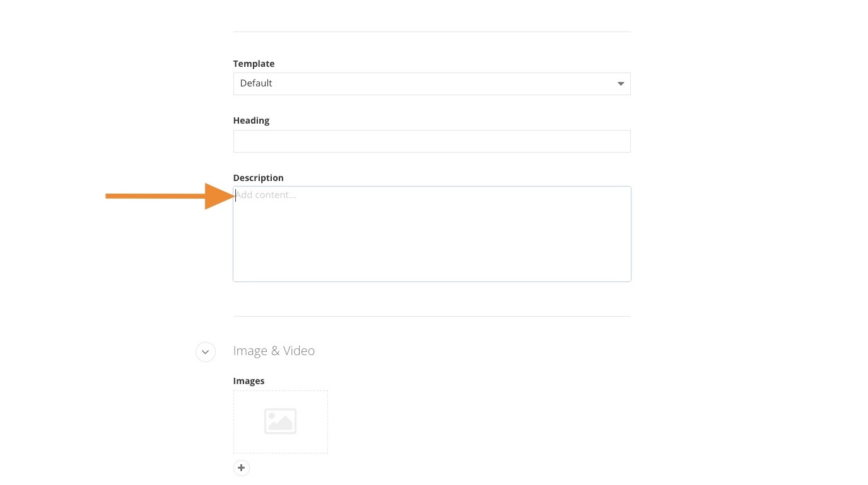The height and width of the screenshot is (485, 868).
Task: Click the text cursor in Description box
Action: [x=236, y=196]
